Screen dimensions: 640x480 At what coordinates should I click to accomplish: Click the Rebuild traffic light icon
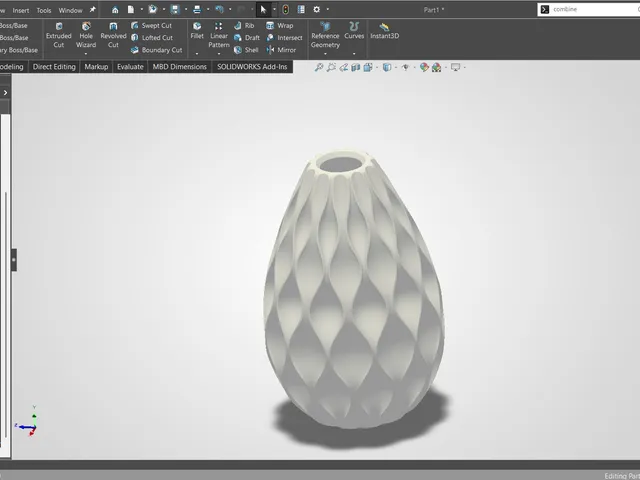[285, 9]
